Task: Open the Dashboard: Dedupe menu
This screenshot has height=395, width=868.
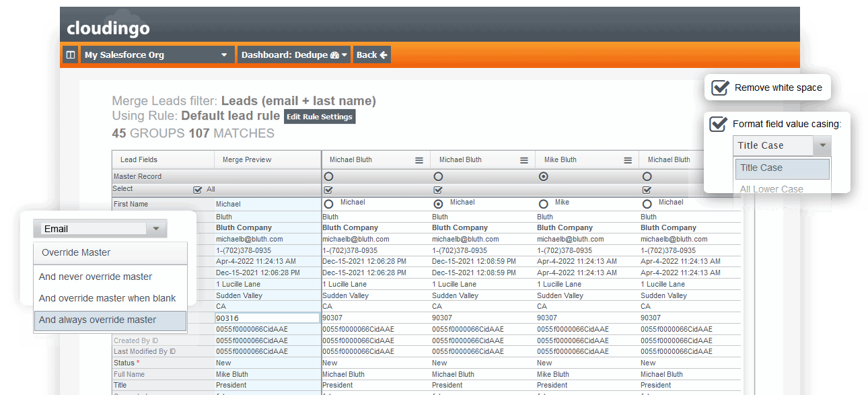Action: click(x=294, y=55)
